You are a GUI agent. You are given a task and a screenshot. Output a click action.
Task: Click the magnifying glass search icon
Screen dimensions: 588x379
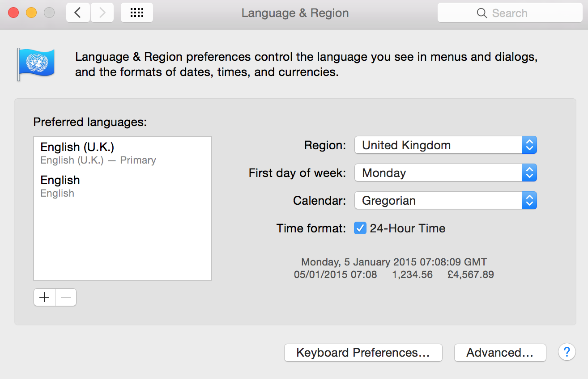click(x=481, y=13)
